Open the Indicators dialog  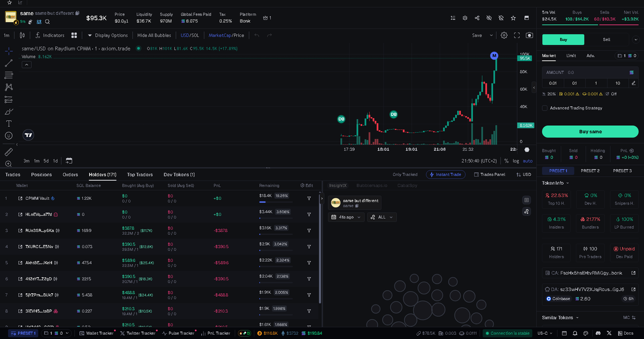[49, 35]
